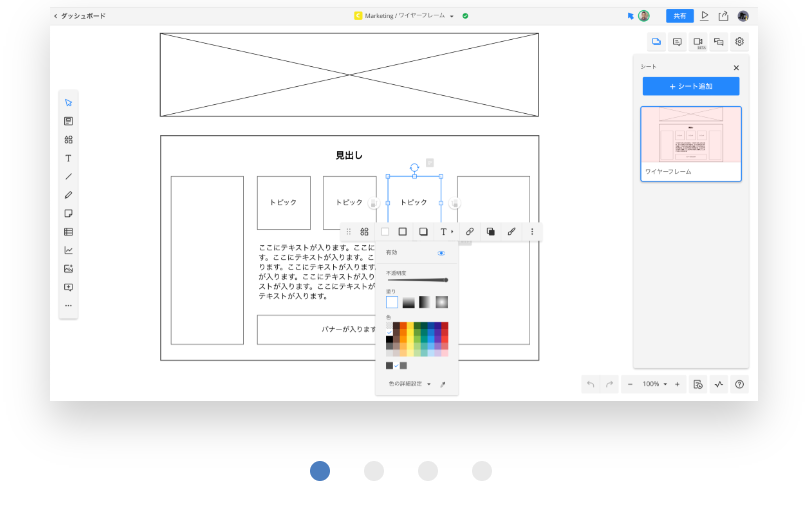Viewport: 808px width, 516px height.
Task: Select the horizontal linear gradient fill type
Action: [x=425, y=302]
